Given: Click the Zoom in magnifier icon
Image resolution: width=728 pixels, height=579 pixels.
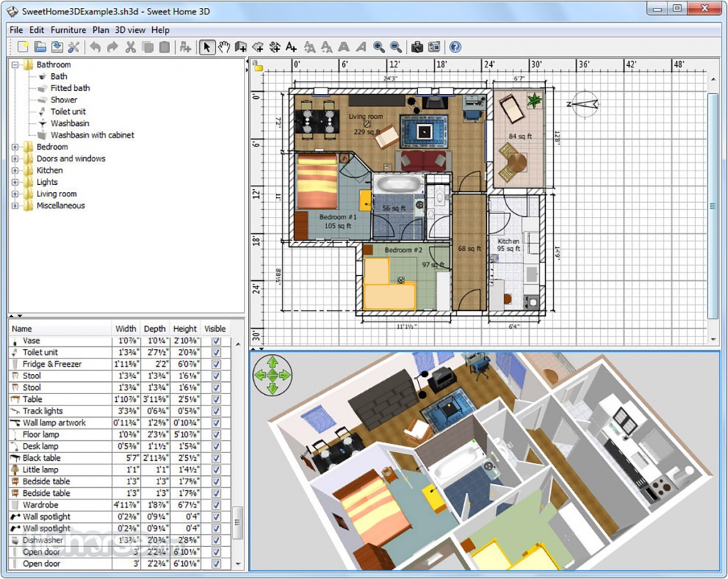Looking at the screenshot, I should pyautogui.click(x=379, y=47).
